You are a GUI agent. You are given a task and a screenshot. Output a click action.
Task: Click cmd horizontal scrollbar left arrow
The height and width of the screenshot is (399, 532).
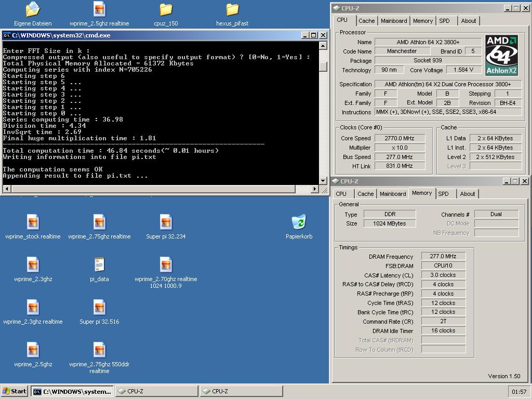(7, 189)
